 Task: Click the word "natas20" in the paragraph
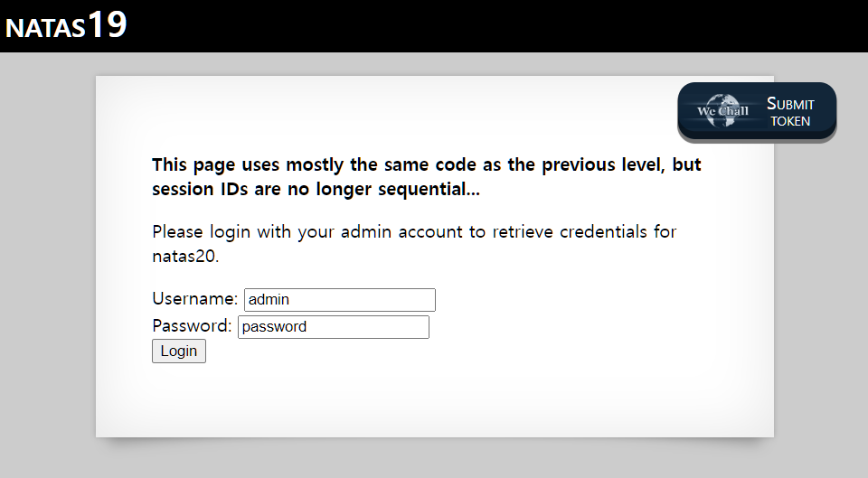coord(184,256)
